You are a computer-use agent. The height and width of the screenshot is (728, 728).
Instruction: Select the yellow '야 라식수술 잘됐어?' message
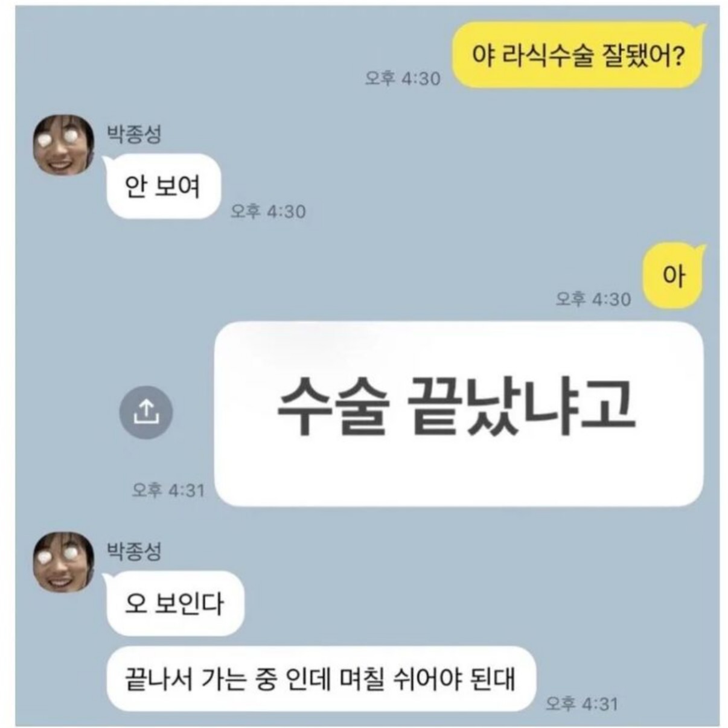click(x=578, y=56)
